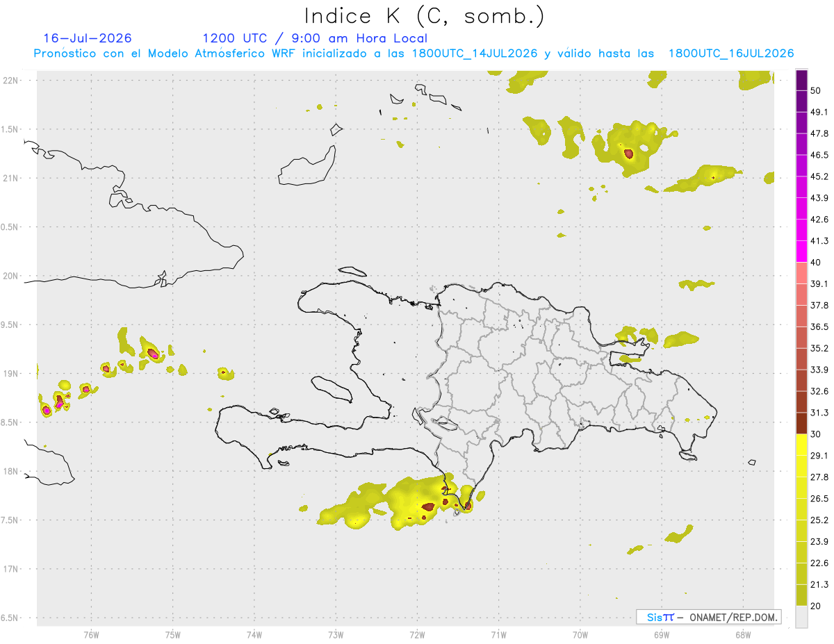Click the colorbar value "35.2"
Screen dimensions: 834x644
819,348
